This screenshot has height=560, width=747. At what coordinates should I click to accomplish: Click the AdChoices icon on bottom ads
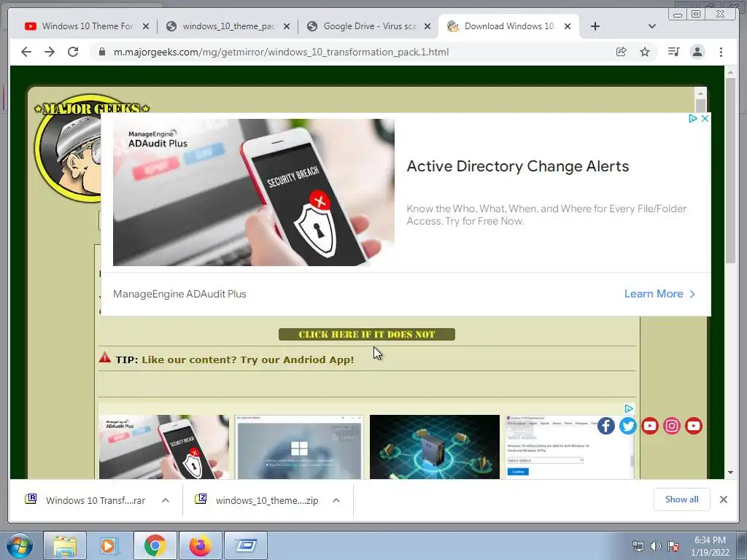pyautogui.click(x=629, y=408)
